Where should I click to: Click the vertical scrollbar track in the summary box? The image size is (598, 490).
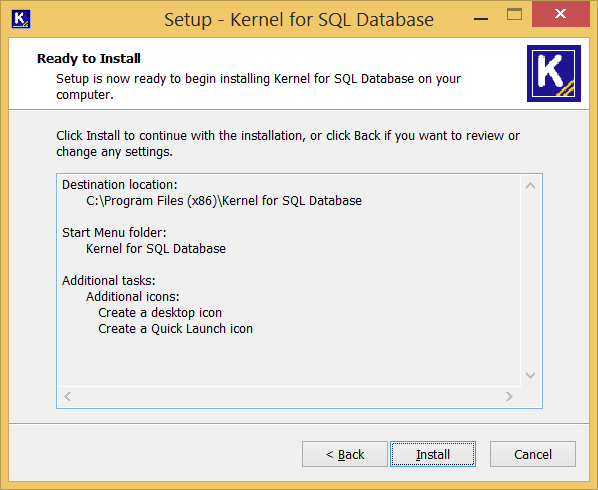[530, 281]
